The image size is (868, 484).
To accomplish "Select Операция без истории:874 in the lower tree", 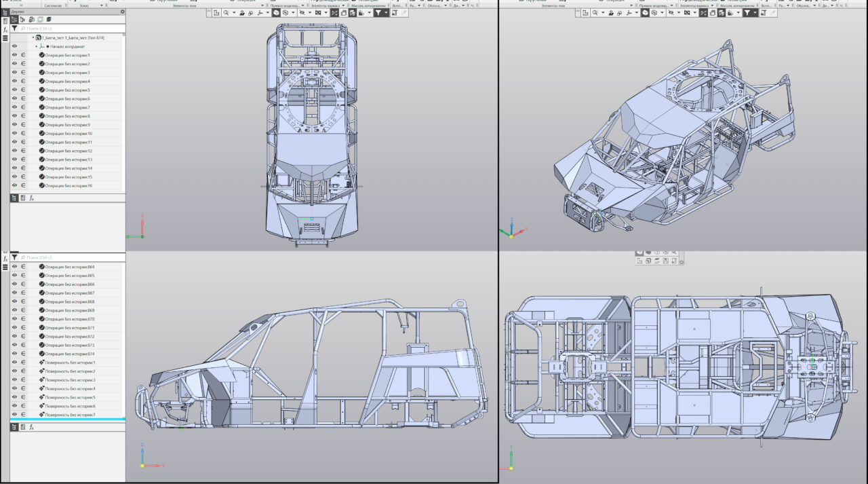I will click(x=69, y=354).
